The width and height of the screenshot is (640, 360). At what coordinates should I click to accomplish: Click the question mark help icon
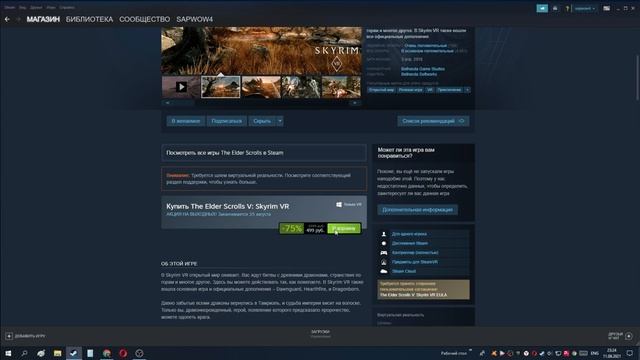point(567,8)
